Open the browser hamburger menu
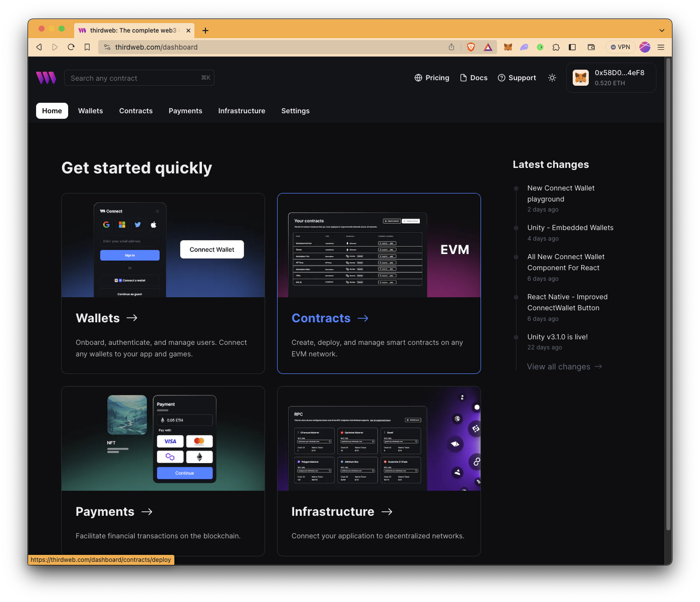Image resolution: width=700 pixels, height=602 pixels. (x=661, y=47)
